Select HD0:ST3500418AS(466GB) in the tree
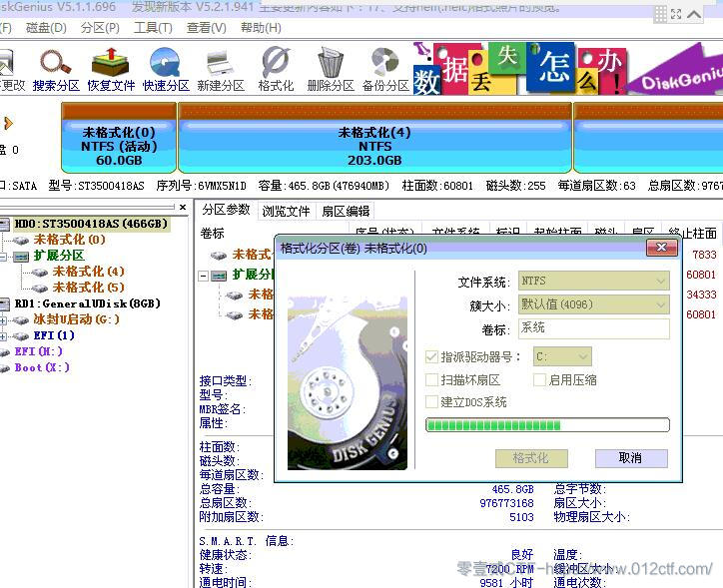This screenshot has width=723, height=588. 91,224
